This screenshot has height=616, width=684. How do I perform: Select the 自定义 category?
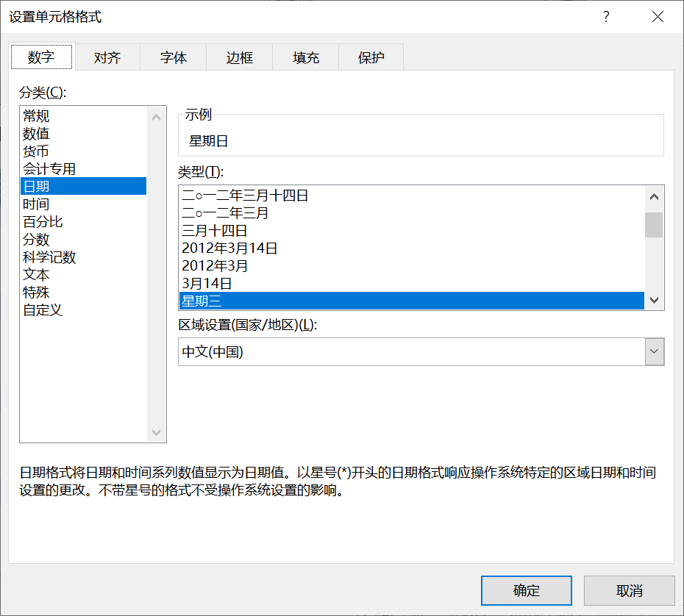pyautogui.click(x=83, y=309)
